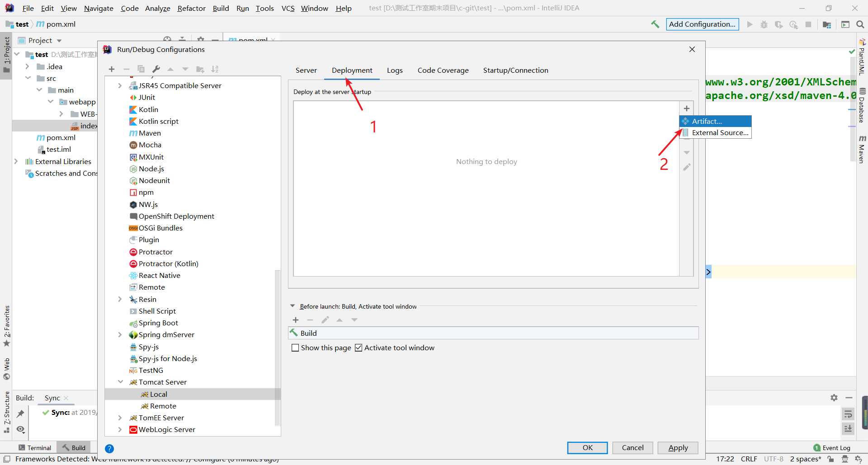Image resolution: width=868 pixels, height=465 pixels.
Task: Toggle Show this page checkbox
Action: coord(295,348)
